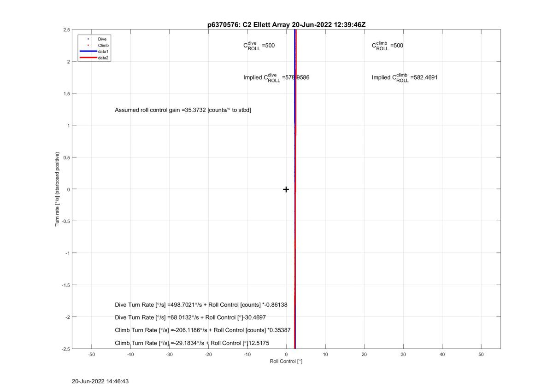The image size is (553, 392).
Task: Click the blue data1 legend line
Action: point(88,52)
